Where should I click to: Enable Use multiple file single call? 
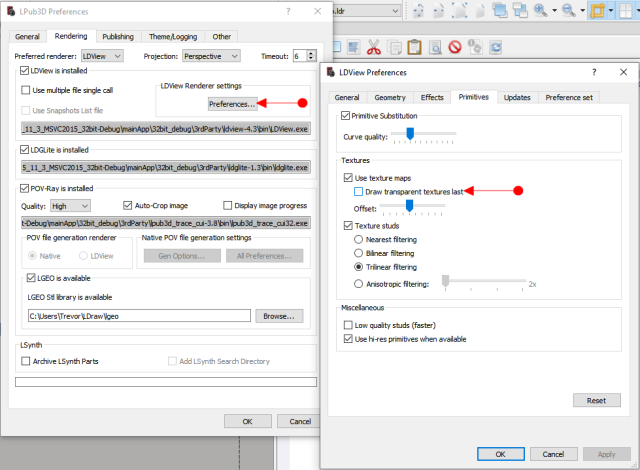coord(26,90)
